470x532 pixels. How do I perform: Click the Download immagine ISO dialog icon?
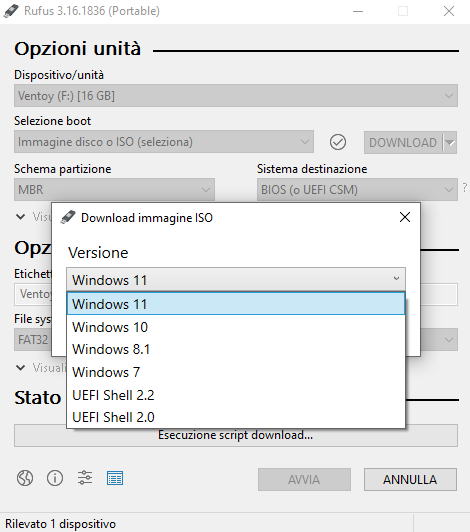68,217
